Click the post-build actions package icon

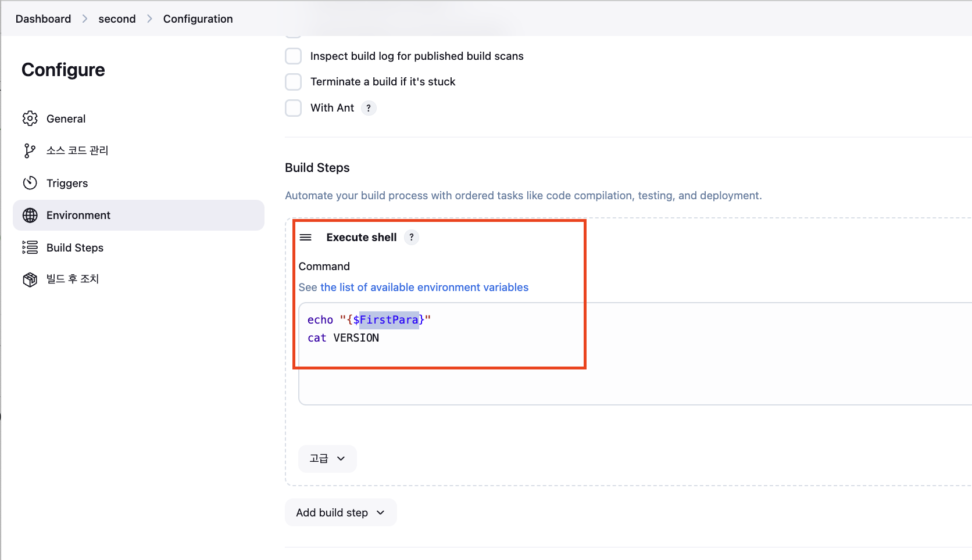click(x=30, y=279)
